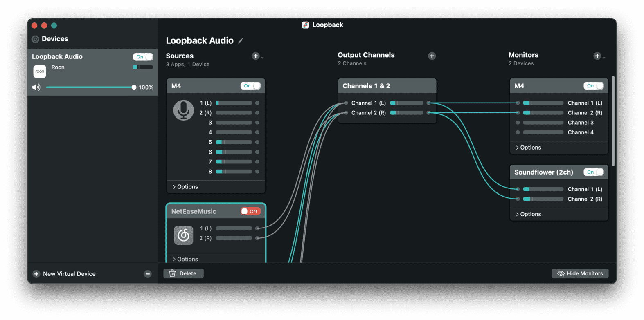Toggle the M4 source On switch
Viewport: 644px width, 320px height.
250,86
